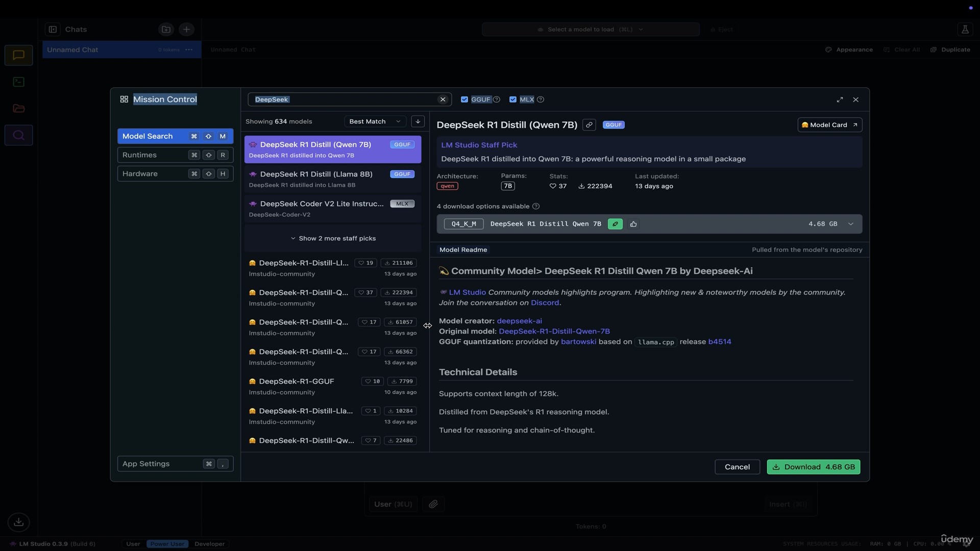This screenshot has width=980, height=551.
Task: Open the Developer terminal sidebar icon
Action: click(x=19, y=82)
